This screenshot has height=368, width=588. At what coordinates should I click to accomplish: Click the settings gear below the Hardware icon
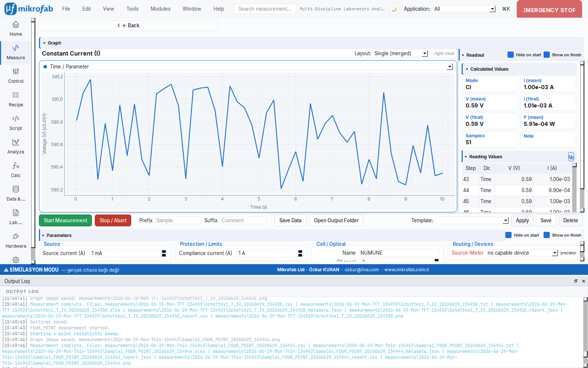click(15, 259)
